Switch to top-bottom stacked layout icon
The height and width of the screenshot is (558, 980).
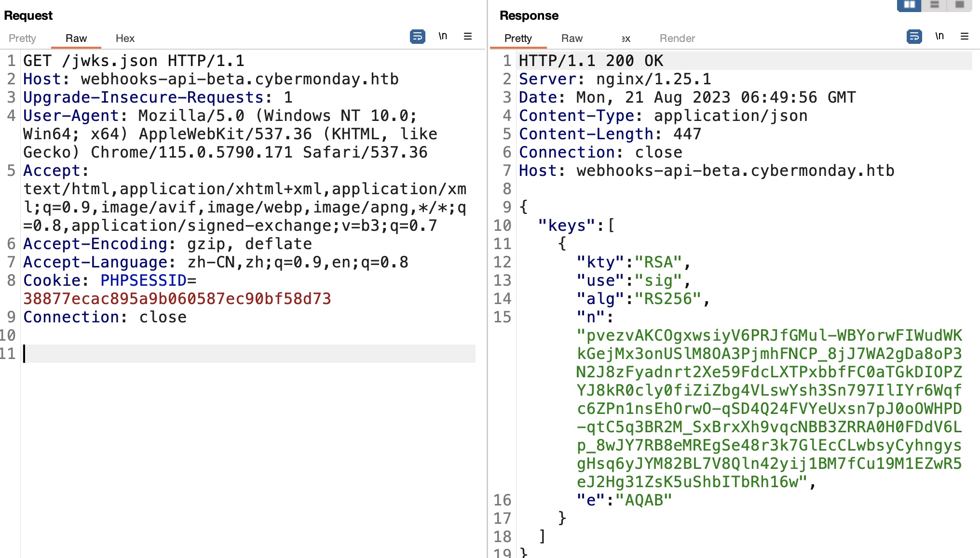tap(935, 5)
